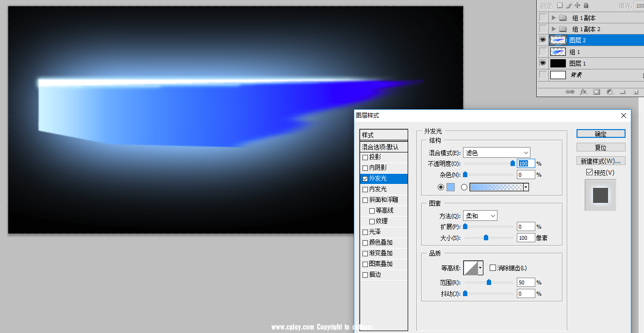The width and height of the screenshot is (644, 333).
Task: Click the create new layer icon
Action: 635,91
